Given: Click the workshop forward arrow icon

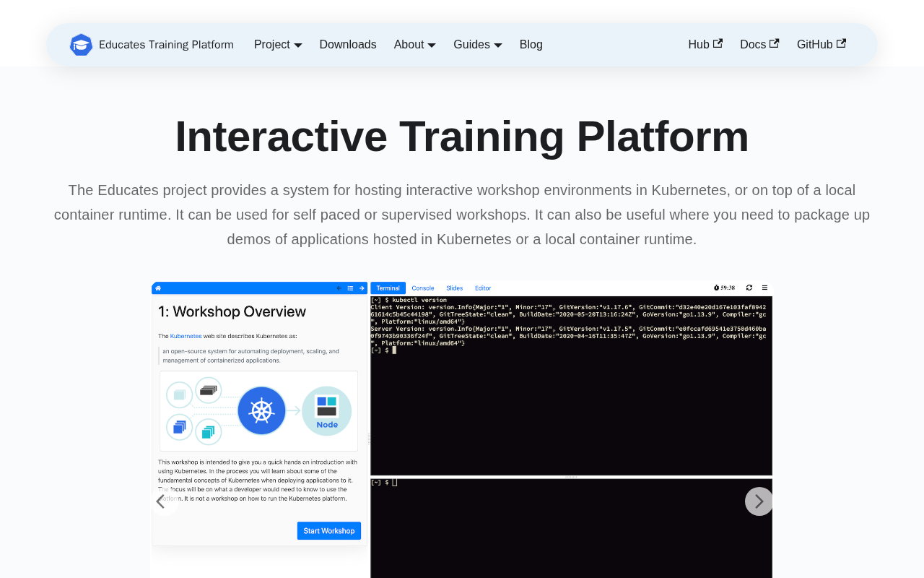Looking at the screenshot, I should pos(362,288).
